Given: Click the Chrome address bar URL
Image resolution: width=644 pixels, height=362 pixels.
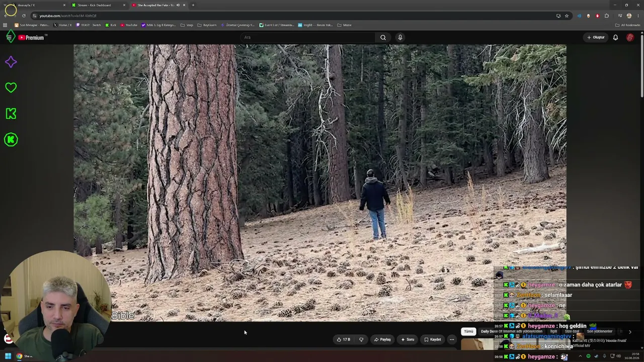Looking at the screenshot, I should click(68, 16).
